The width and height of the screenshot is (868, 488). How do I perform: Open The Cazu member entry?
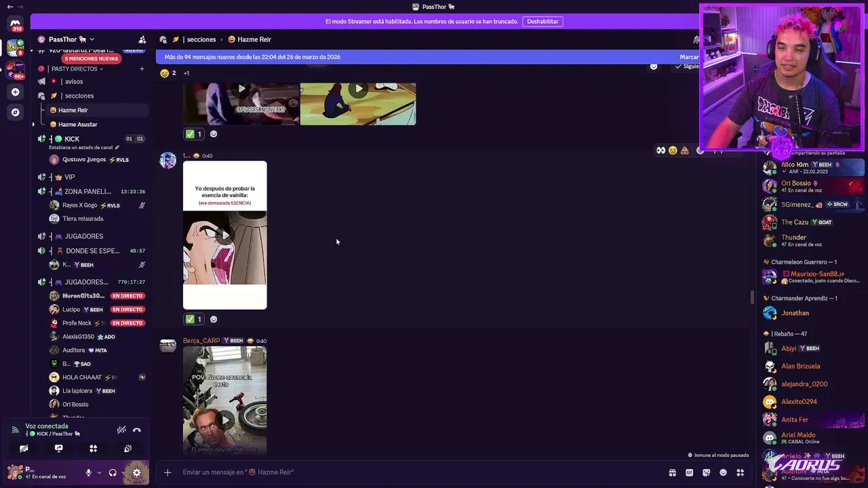[795, 222]
